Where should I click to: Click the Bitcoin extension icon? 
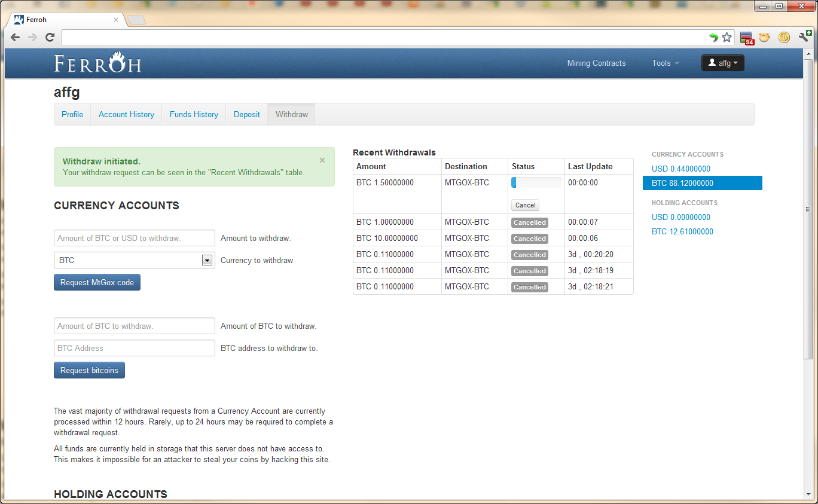pyautogui.click(x=784, y=38)
